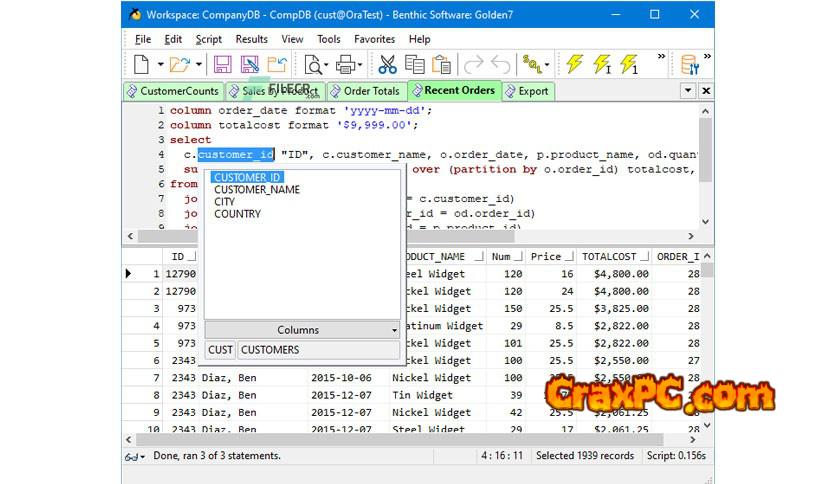
Task: Run script with first lightning bolt icon
Action: coord(575,65)
